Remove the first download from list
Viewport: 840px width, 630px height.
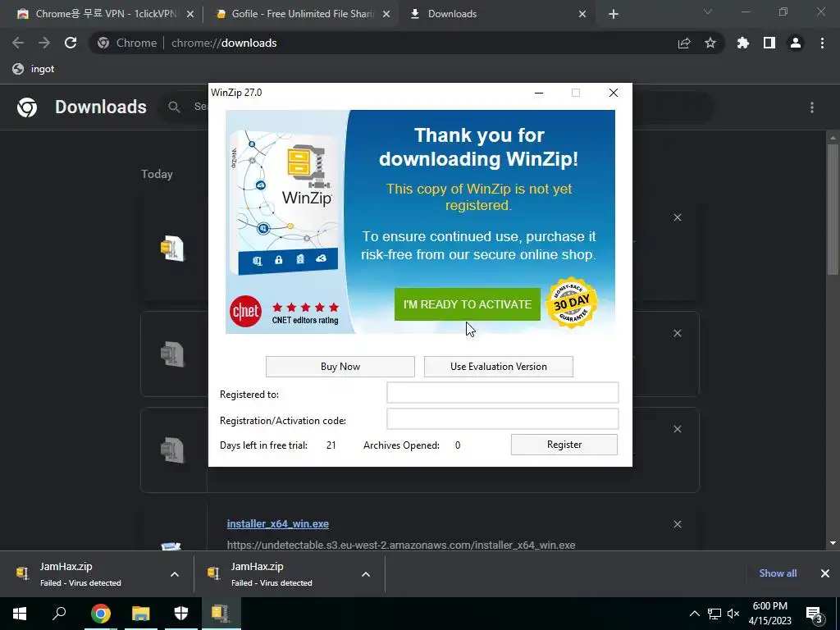pyautogui.click(x=678, y=217)
